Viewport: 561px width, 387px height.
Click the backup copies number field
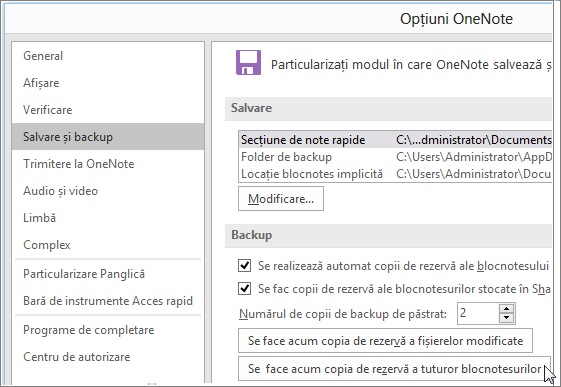(478, 313)
